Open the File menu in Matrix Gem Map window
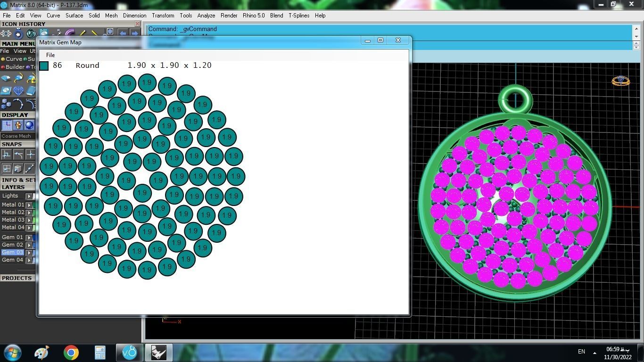Image resolution: width=644 pixels, height=362 pixels. pyautogui.click(x=50, y=55)
